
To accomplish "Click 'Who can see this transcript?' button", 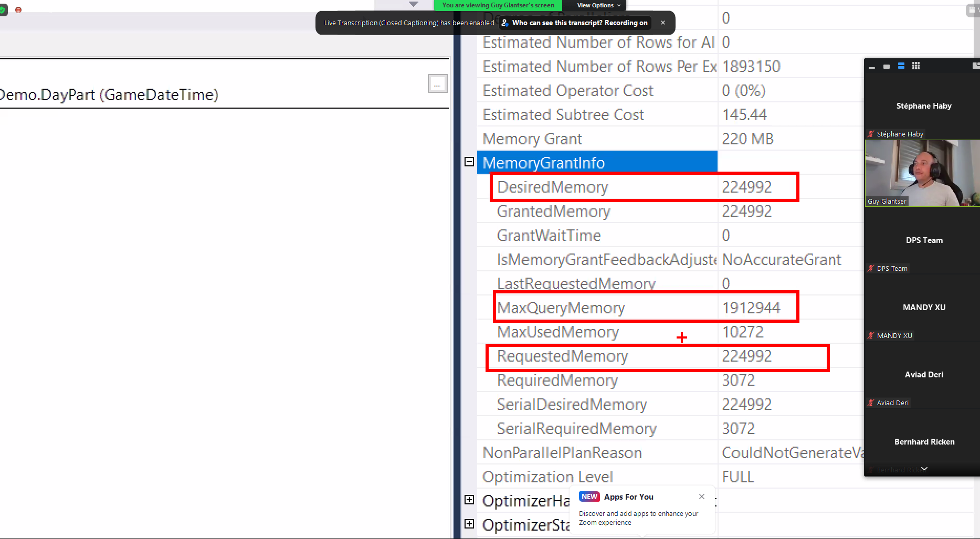I will (574, 23).
